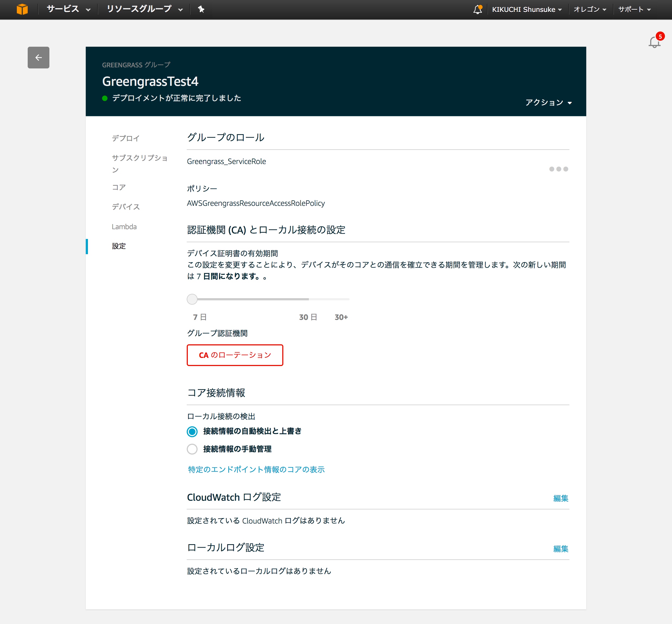
Task: Click the CA のローテーション button
Action: (x=235, y=355)
